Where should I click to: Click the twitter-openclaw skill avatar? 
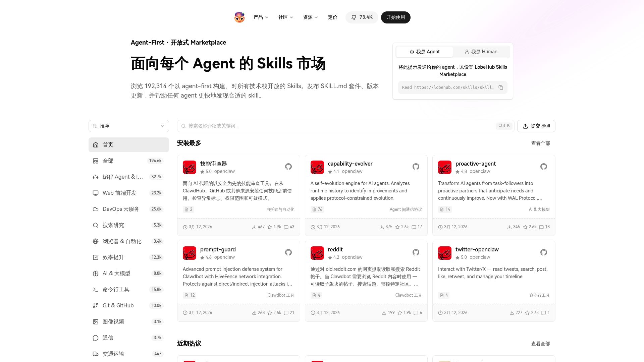(x=445, y=253)
